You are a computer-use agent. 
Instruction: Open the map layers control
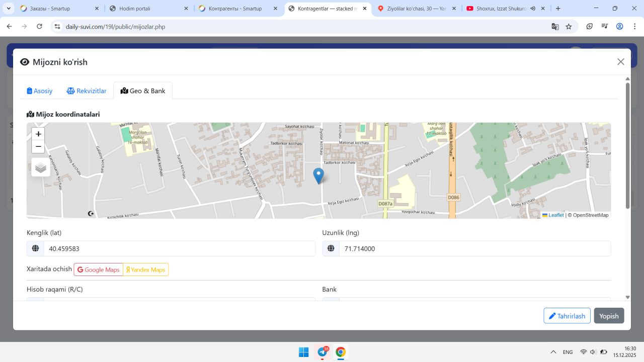[41, 167]
